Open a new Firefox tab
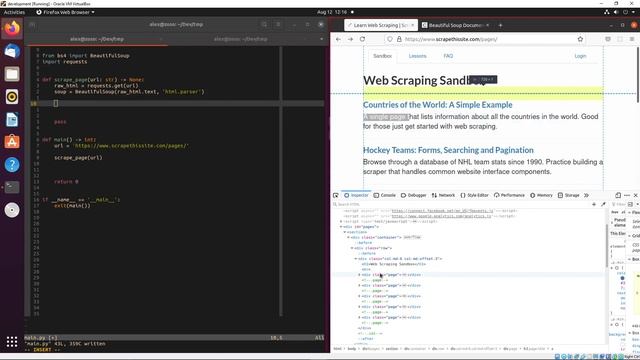The width and height of the screenshot is (640, 360). coord(500,25)
